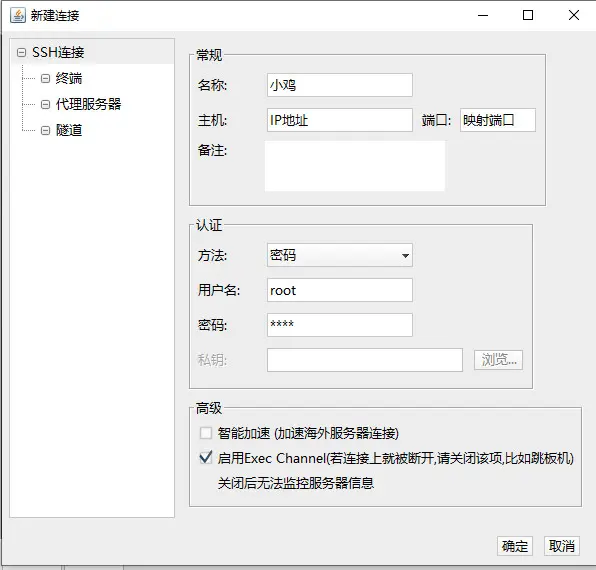
Task: Cancel with the 取消 button
Action: tap(561, 546)
